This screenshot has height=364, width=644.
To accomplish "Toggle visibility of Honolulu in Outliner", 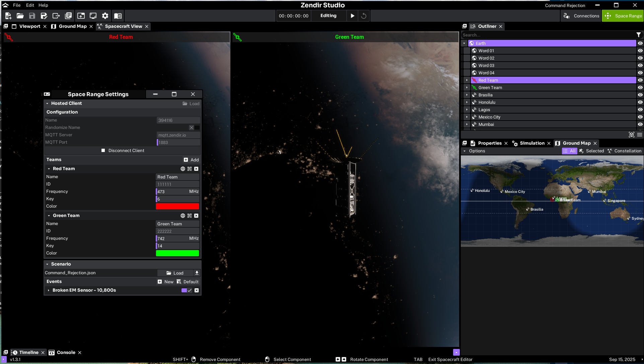I will (640, 102).
